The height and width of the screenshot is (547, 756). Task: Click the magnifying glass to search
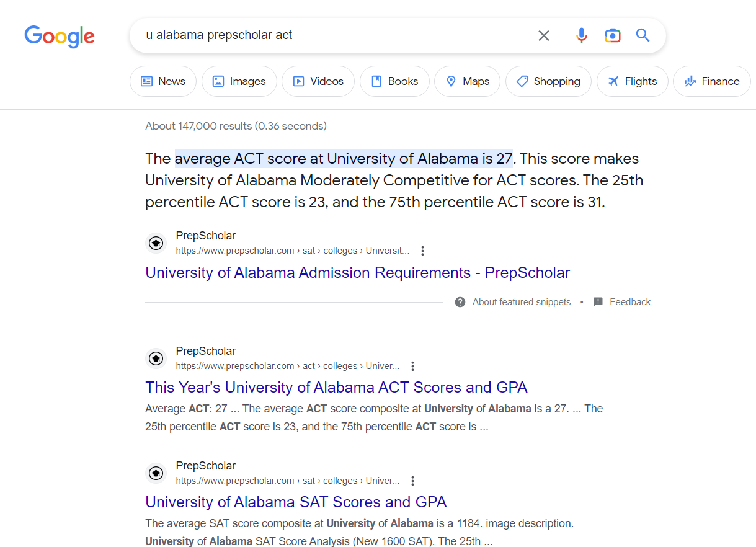[643, 35]
